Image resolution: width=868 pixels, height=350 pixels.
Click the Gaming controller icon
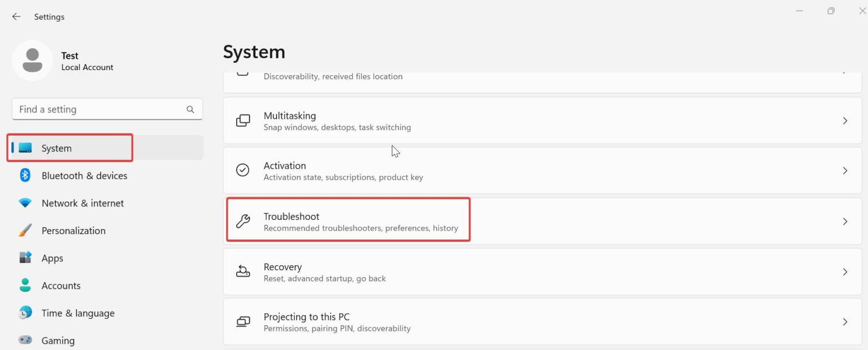click(25, 340)
